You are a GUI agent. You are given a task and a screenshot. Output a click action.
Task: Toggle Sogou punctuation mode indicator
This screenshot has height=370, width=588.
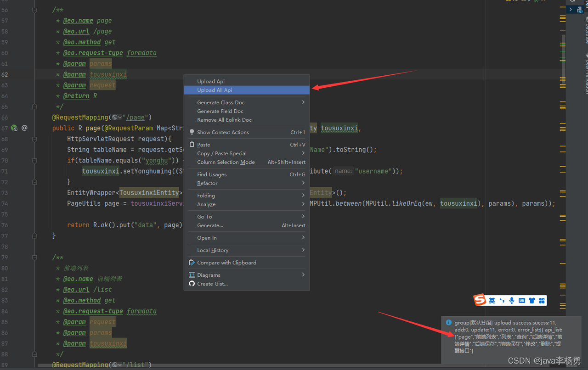(502, 300)
